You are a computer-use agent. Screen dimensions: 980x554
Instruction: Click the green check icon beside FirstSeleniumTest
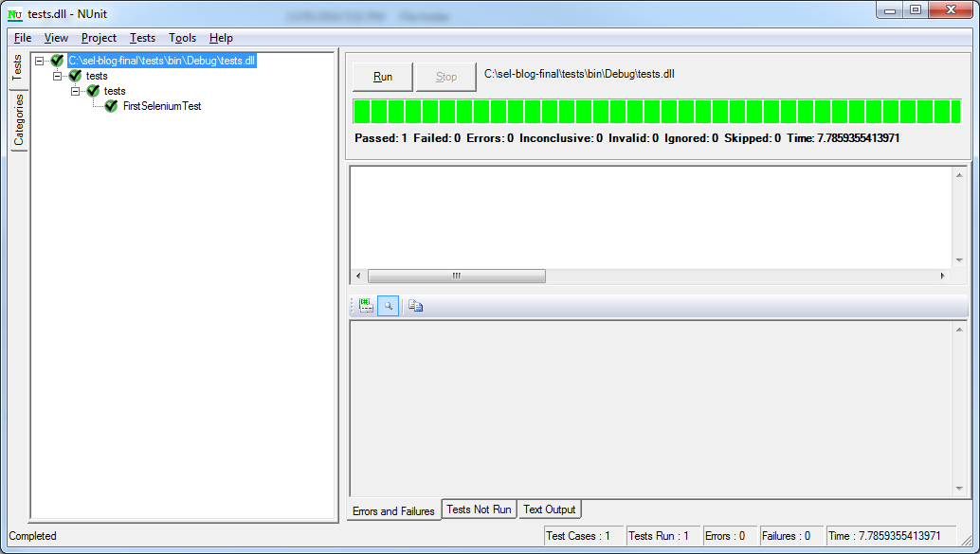(x=111, y=106)
